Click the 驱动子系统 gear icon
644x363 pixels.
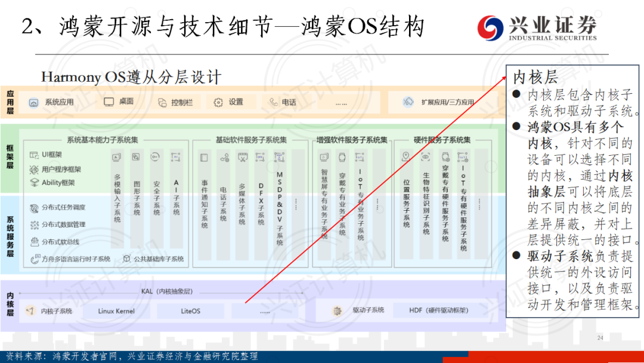pyautogui.click(x=338, y=310)
